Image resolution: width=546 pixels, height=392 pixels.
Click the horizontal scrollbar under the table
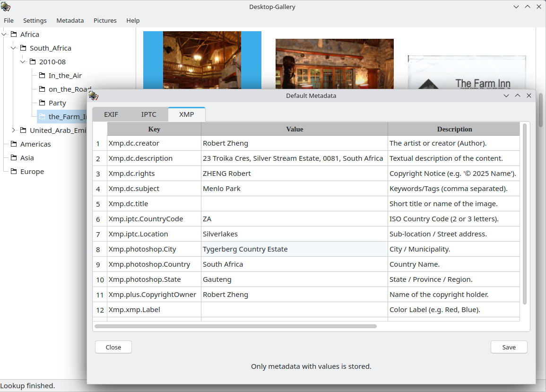pyautogui.click(x=235, y=326)
